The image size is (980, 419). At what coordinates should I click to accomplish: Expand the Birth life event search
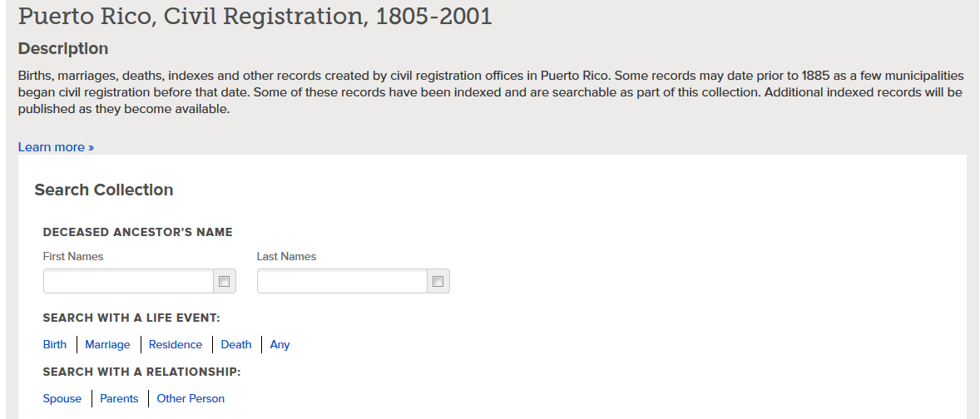[55, 344]
